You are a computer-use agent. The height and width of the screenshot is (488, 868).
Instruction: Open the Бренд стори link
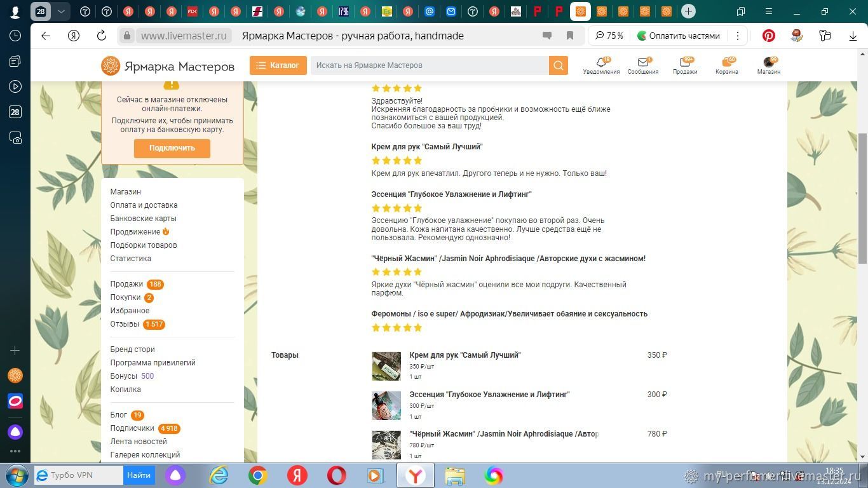133,349
